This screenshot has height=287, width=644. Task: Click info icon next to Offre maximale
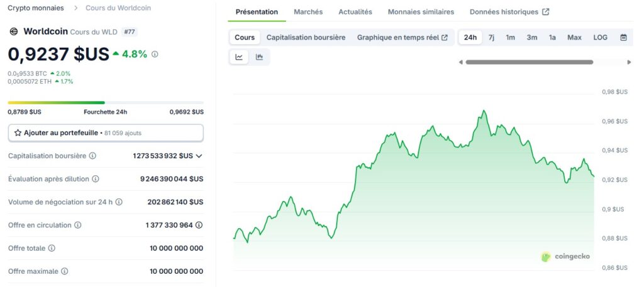65,271
